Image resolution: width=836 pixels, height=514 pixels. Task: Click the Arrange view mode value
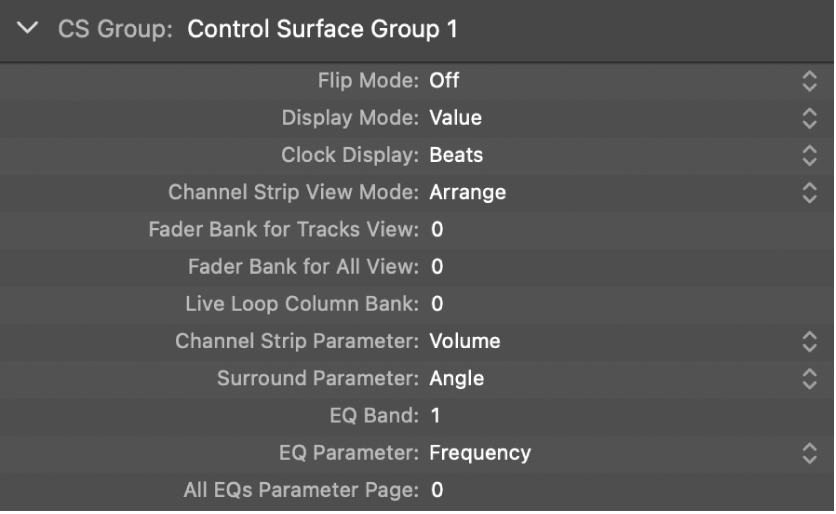tap(467, 192)
